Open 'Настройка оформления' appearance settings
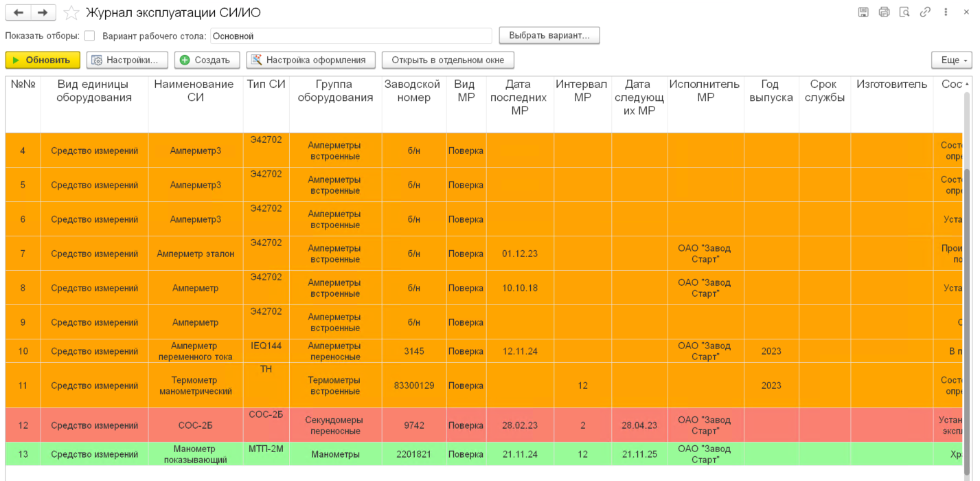980x481 pixels. 310,60
